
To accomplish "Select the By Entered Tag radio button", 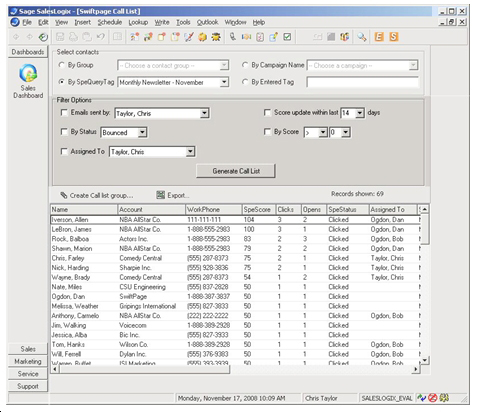I will coord(245,82).
